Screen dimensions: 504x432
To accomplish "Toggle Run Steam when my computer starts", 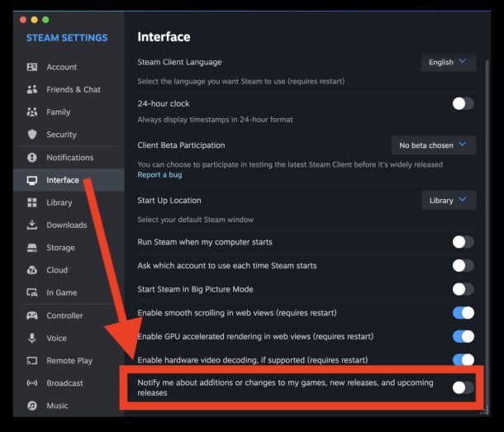I will (463, 242).
